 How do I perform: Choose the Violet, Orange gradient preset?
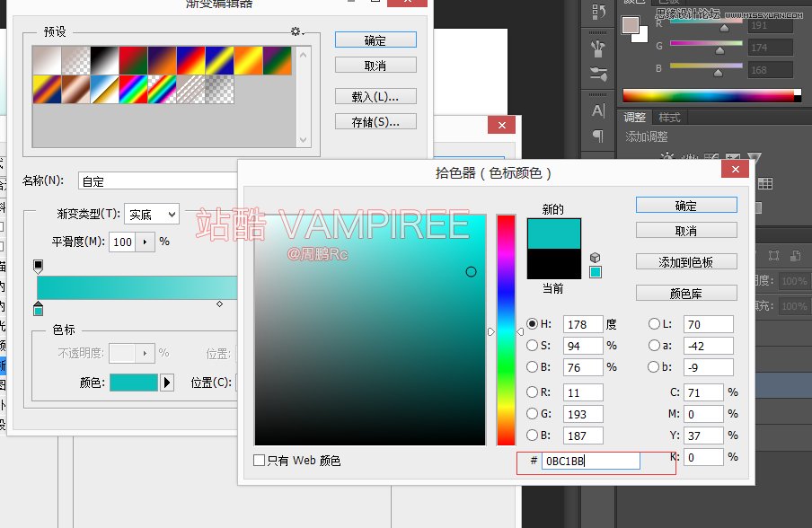162,60
